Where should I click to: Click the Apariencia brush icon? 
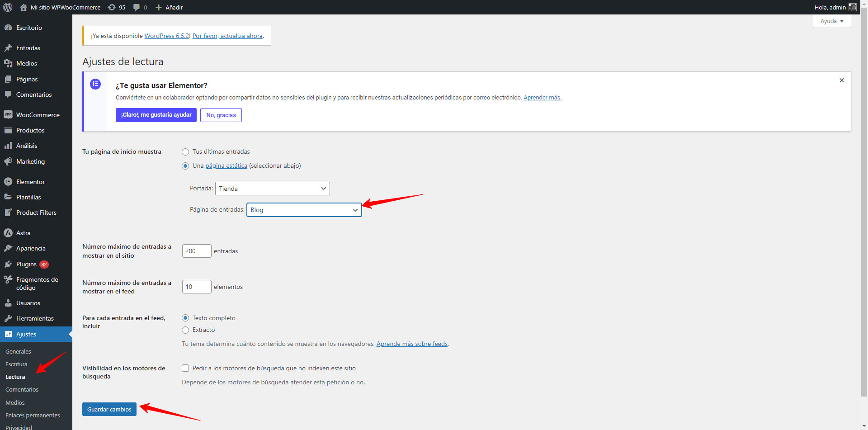click(8, 248)
